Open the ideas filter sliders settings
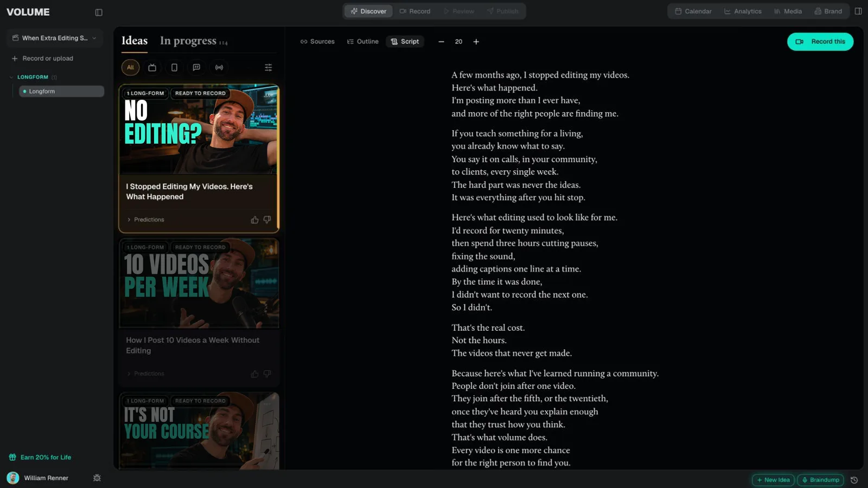 [268, 67]
